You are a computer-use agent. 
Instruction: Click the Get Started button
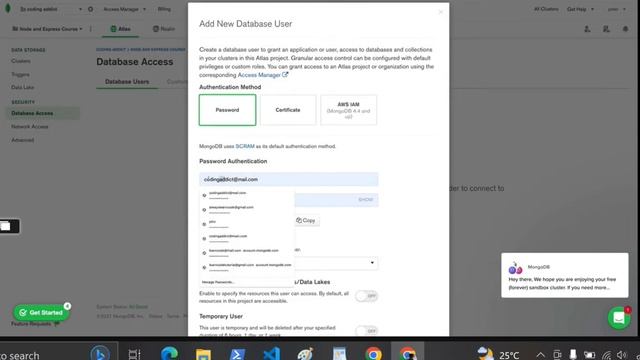click(x=41, y=313)
